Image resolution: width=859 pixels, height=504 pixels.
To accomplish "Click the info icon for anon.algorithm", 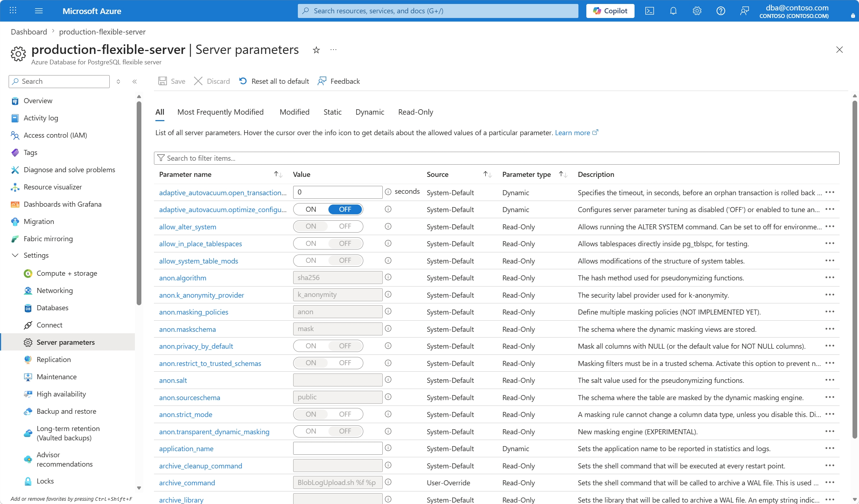I will (x=388, y=277).
